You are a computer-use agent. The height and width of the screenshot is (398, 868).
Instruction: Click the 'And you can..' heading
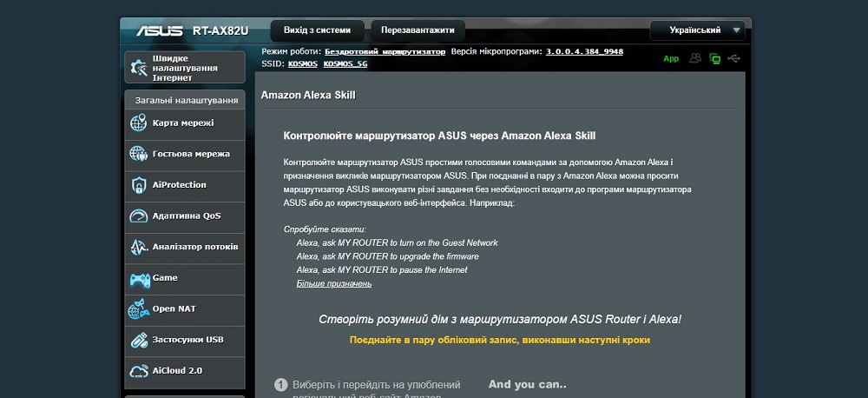point(527,384)
